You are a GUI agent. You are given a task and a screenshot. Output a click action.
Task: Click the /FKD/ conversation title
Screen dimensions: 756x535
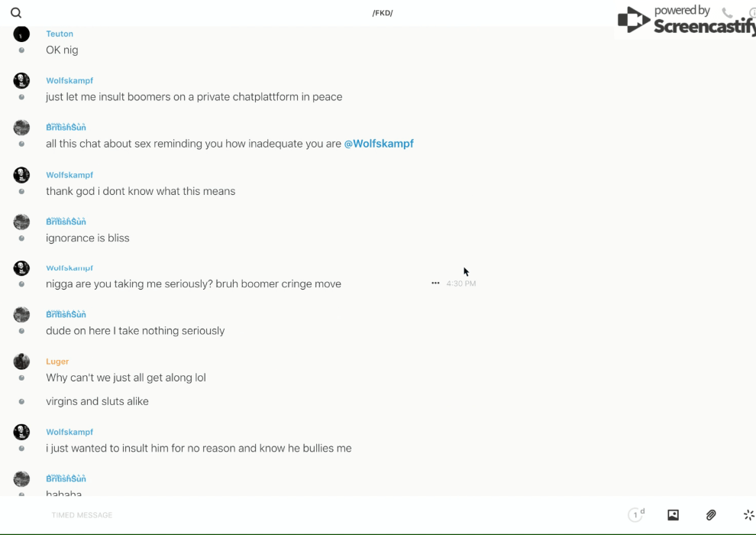click(x=383, y=13)
